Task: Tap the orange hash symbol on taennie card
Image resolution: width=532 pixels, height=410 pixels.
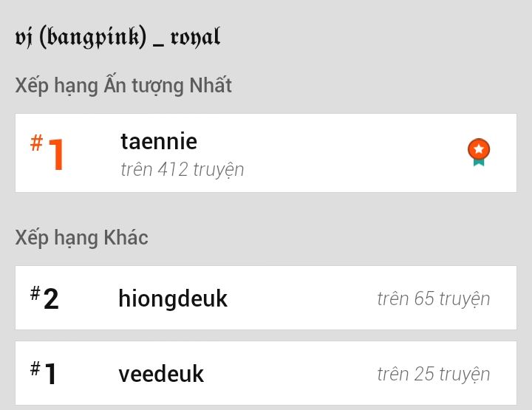Action: (x=35, y=143)
